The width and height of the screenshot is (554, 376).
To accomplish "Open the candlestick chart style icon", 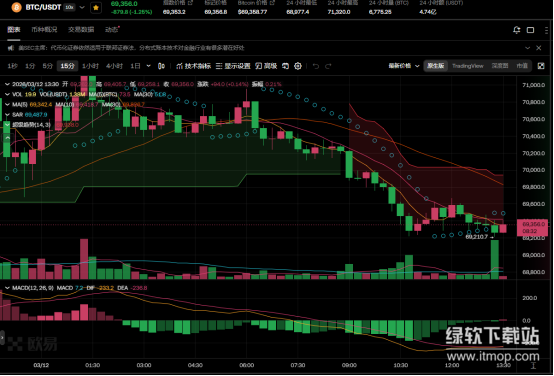I will (x=161, y=66).
